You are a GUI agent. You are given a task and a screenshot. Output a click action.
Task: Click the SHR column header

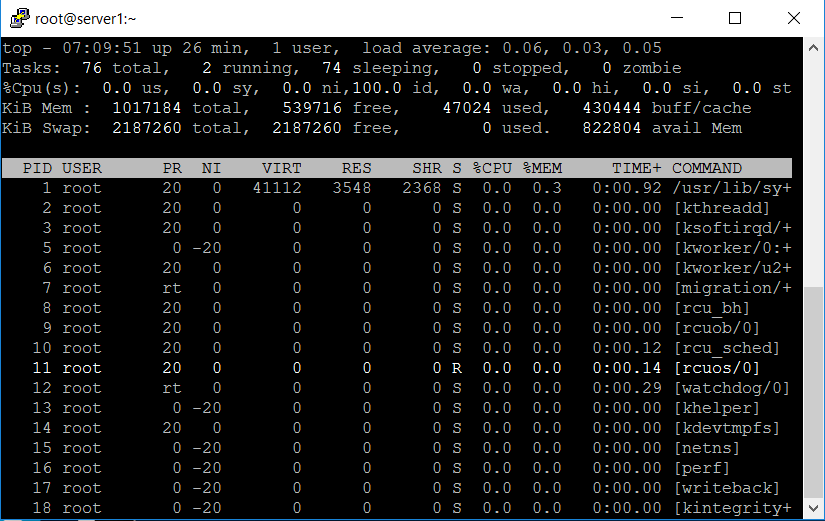427,168
